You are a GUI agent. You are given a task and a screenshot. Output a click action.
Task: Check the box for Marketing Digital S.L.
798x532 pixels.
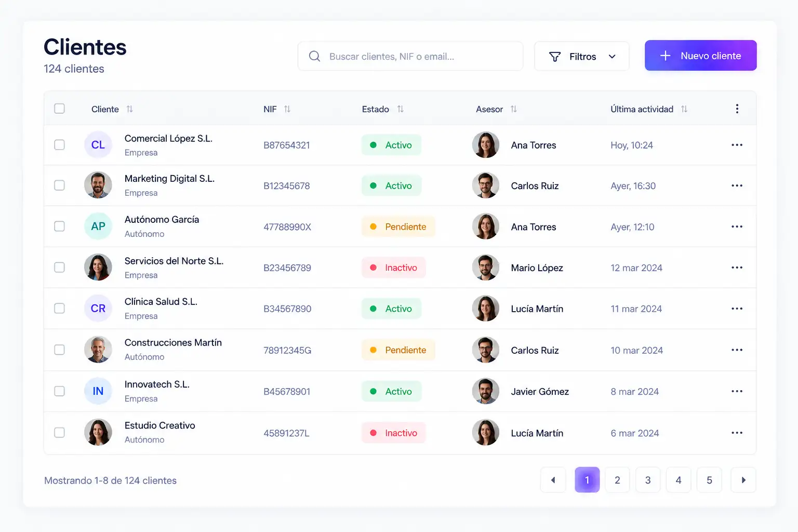pos(60,185)
